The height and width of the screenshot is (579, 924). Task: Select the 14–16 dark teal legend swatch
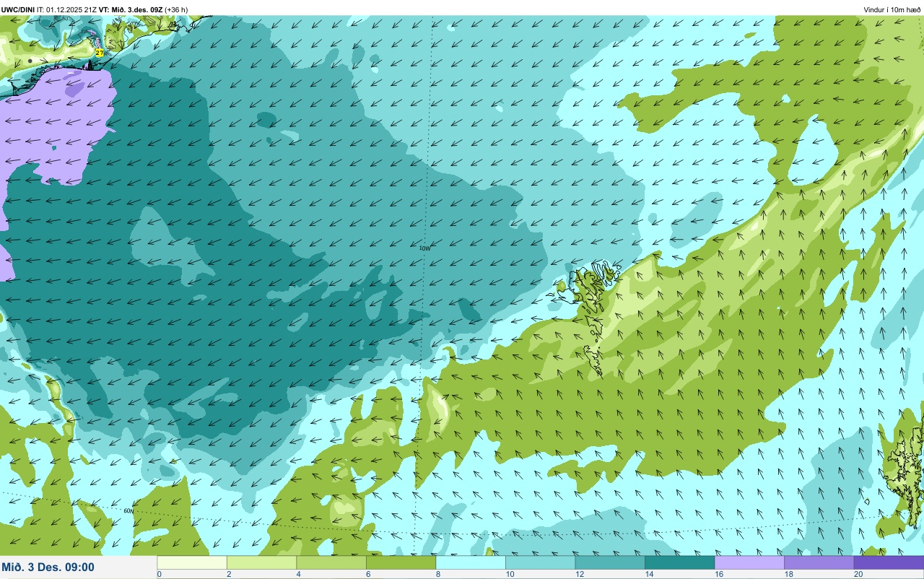[x=679, y=562]
